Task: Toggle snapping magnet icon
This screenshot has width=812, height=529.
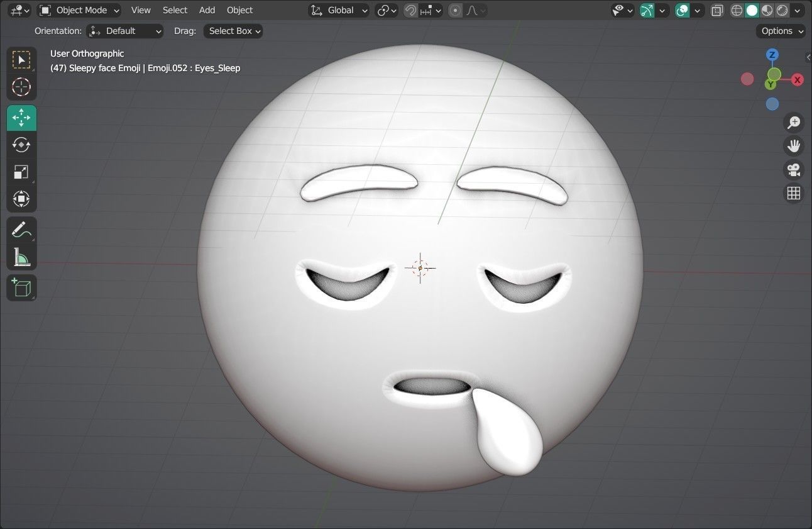Action: point(410,10)
